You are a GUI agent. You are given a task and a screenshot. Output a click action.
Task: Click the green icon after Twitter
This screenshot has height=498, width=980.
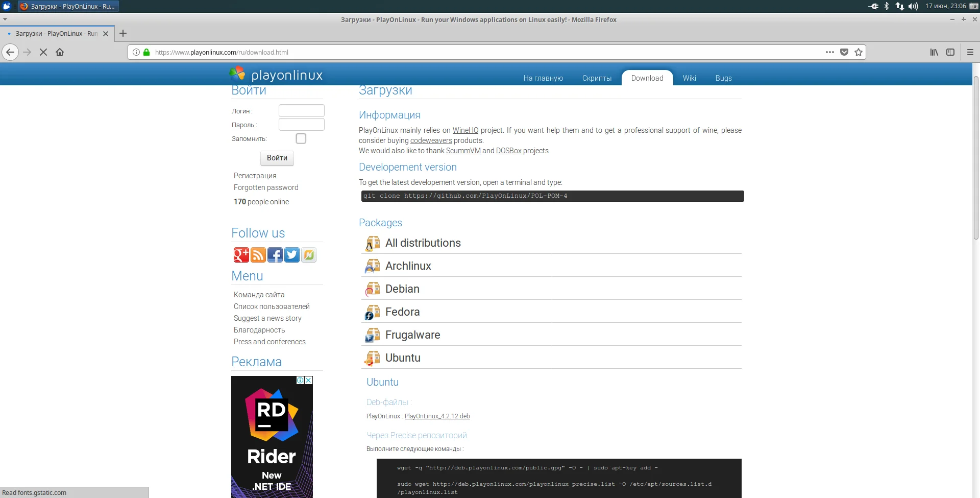point(309,255)
